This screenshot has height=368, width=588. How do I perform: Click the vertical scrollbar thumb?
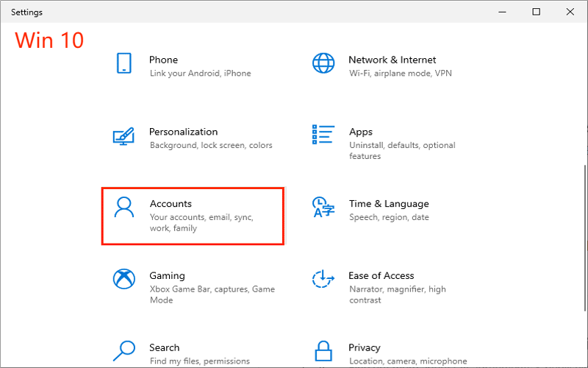[585, 238]
